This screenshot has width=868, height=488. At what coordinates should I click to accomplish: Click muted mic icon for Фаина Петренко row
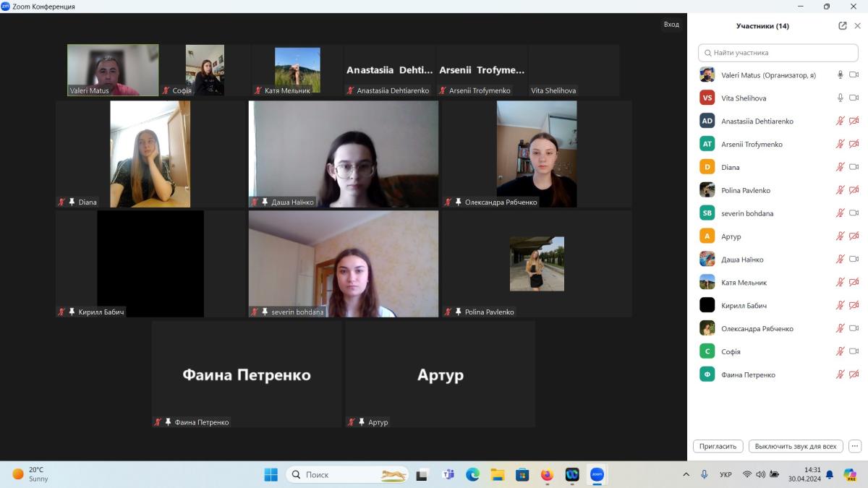840,374
